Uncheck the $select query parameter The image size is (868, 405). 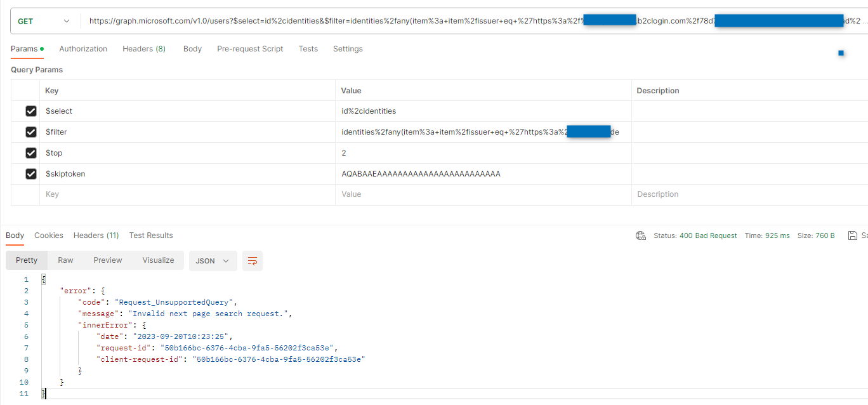click(30, 110)
